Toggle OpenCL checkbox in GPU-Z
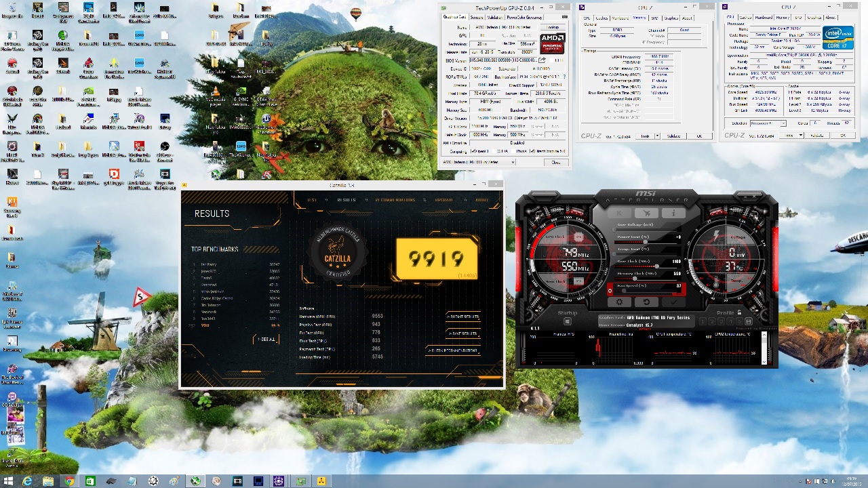 [473, 151]
